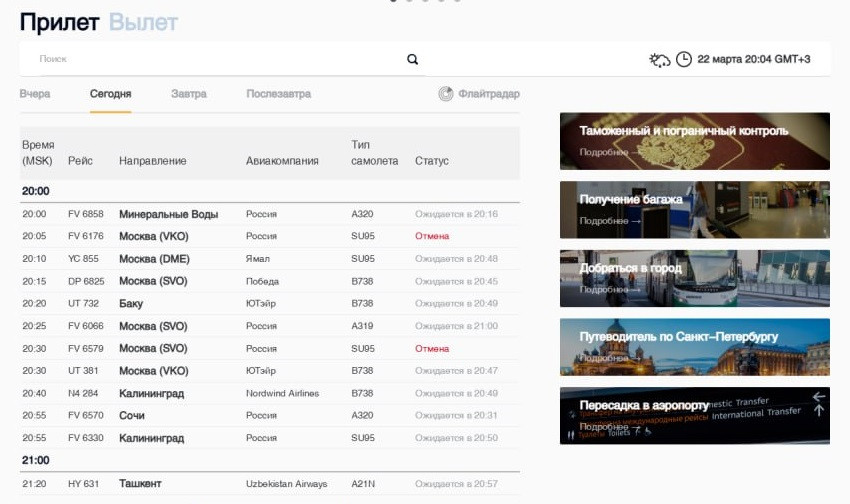This screenshot has width=850, height=504.
Task: Open the Послезавтра day tab
Action: 278,94
